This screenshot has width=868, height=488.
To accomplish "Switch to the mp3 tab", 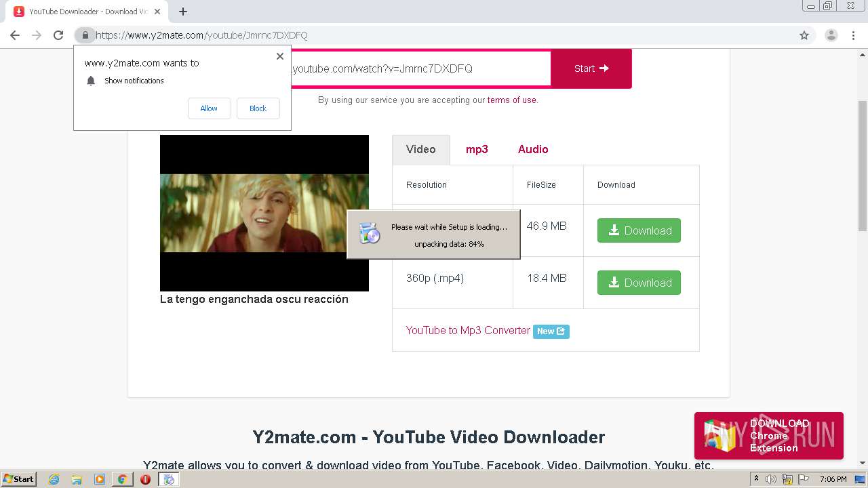I will (477, 149).
